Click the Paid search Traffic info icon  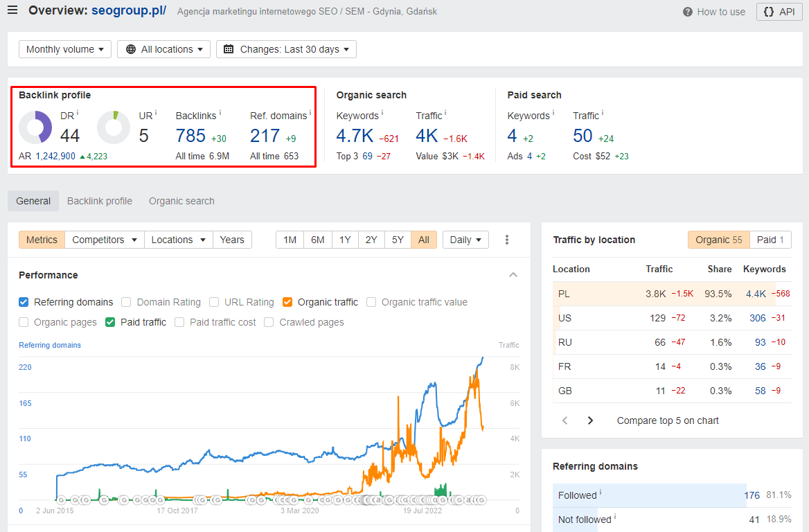click(x=603, y=112)
